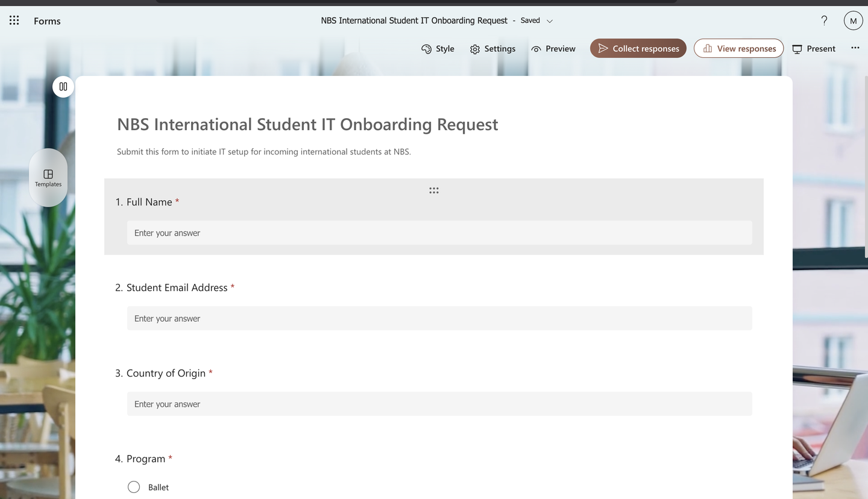Click the 'Saved' status text
This screenshot has width=868, height=499.
coord(530,20)
